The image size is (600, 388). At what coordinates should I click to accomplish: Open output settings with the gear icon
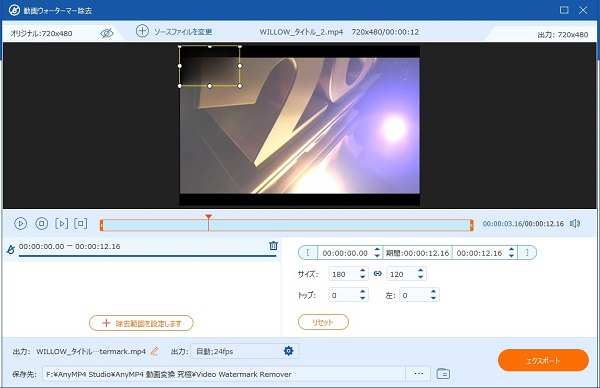click(x=289, y=351)
